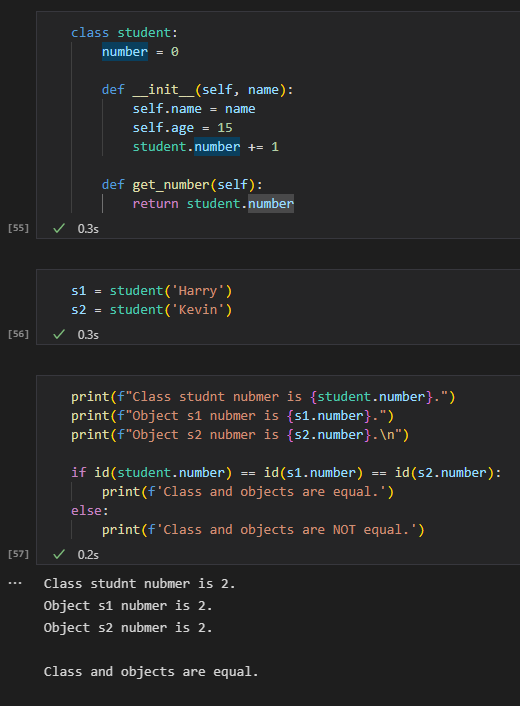The image size is (520, 706).
Task: Click print line 'Class and objects are NOT equal.'
Action: (263, 530)
